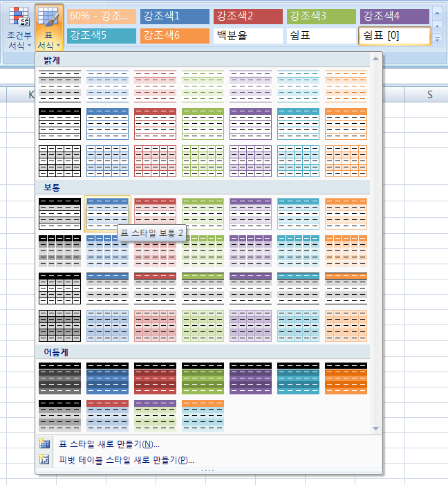Apply the 강조색3 green cell style
Screen dimensions: 448x485
321,16
